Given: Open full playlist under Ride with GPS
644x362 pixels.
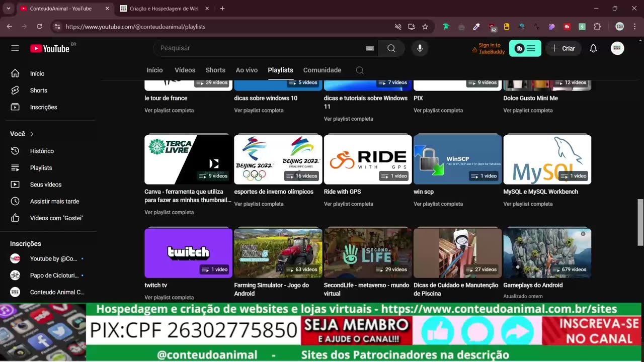Looking at the screenshot, I should point(348,204).
